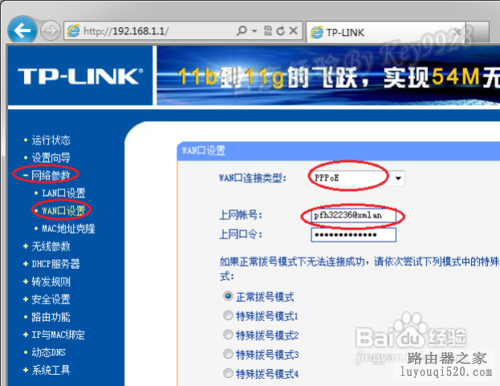Click the compatibility view icon in address bar
The image size is (500, 386).
[x=268, y=31]
